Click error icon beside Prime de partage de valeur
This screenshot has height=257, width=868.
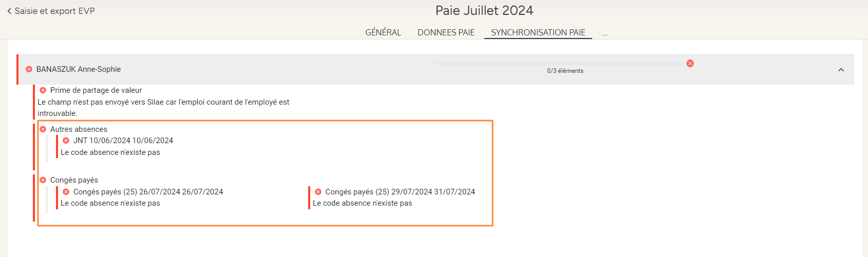click(43, 90)
